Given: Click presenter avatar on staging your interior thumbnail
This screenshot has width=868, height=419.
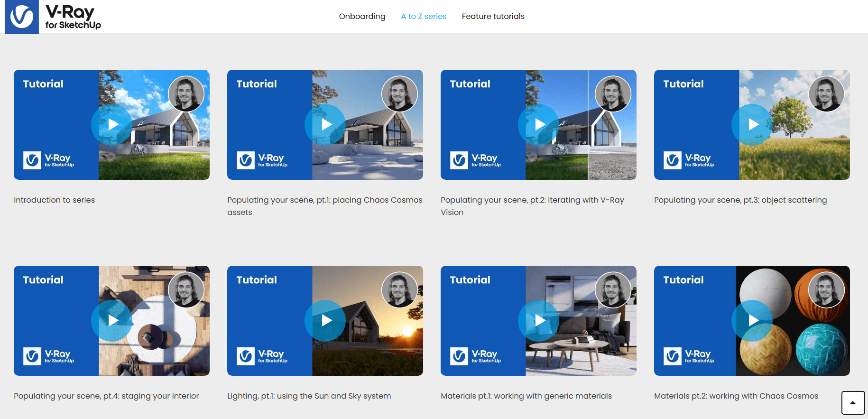Looking at the screenshot, I should (x=186, y=290).
